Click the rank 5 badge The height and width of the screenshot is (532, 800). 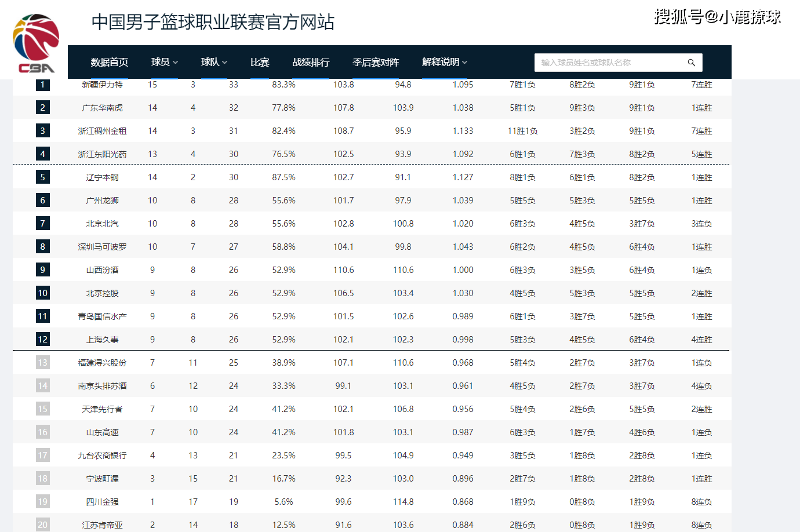42,177
